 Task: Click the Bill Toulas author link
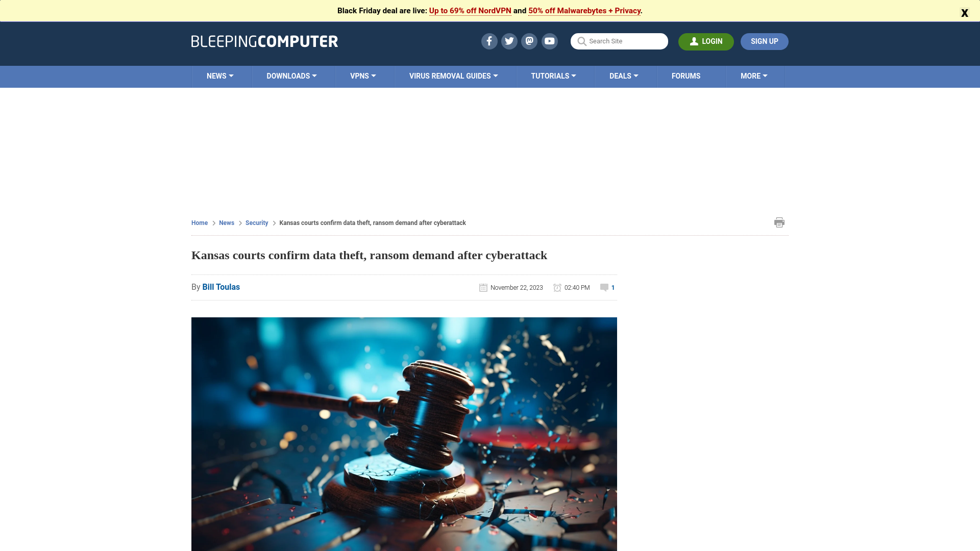click(221, 287)
